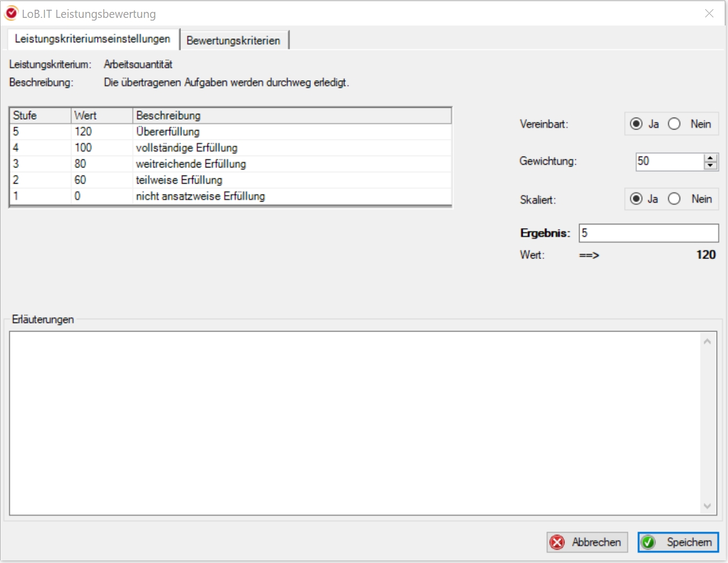Image resolution: width=728 pixels, height=563 pixels.
Task: Select the vollständige Erfüllung row
Action: (x=231, y=148)
